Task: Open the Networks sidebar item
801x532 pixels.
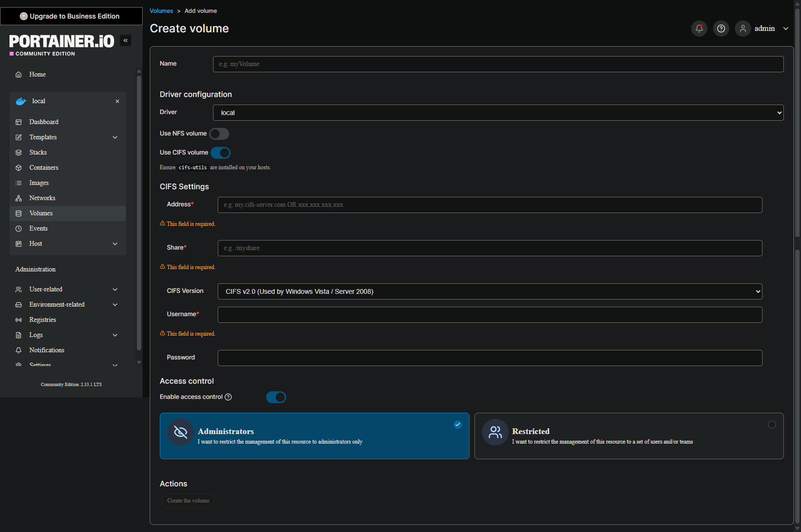Action: pos(42,198)
